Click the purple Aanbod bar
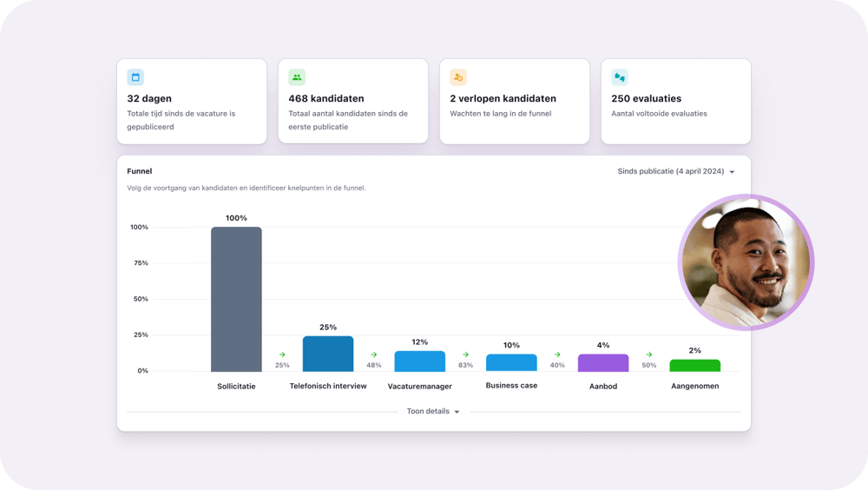This screenshot has height=490, width=868. point(603,362)
